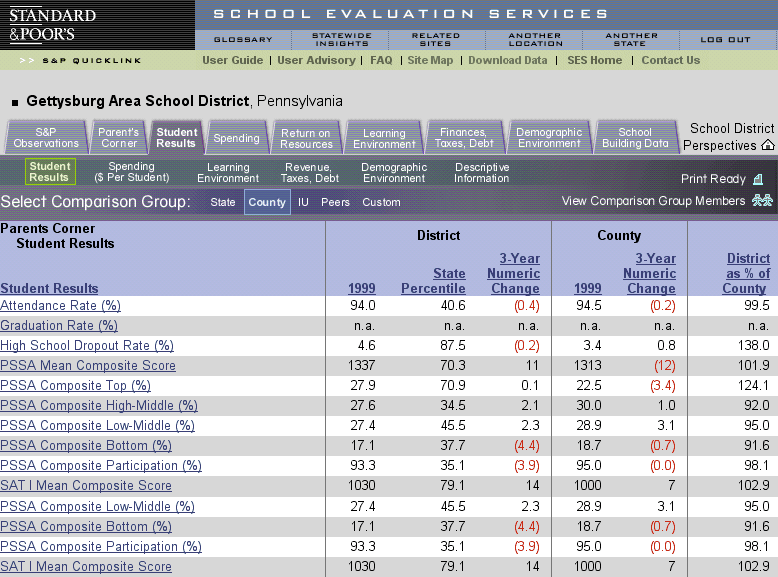Select the Revenue, Taxes, Debt sub-tab
The height and width of the screenshot is (577, 778).
311,173
